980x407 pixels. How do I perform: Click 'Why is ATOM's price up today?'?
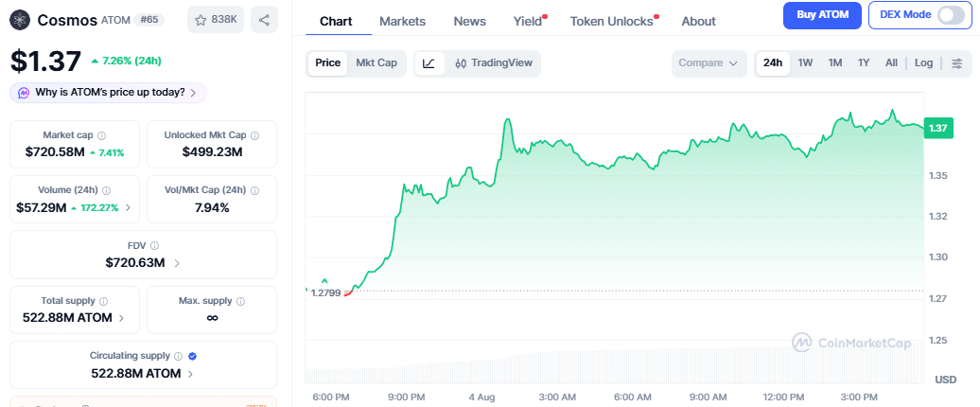tap(110, 93)
